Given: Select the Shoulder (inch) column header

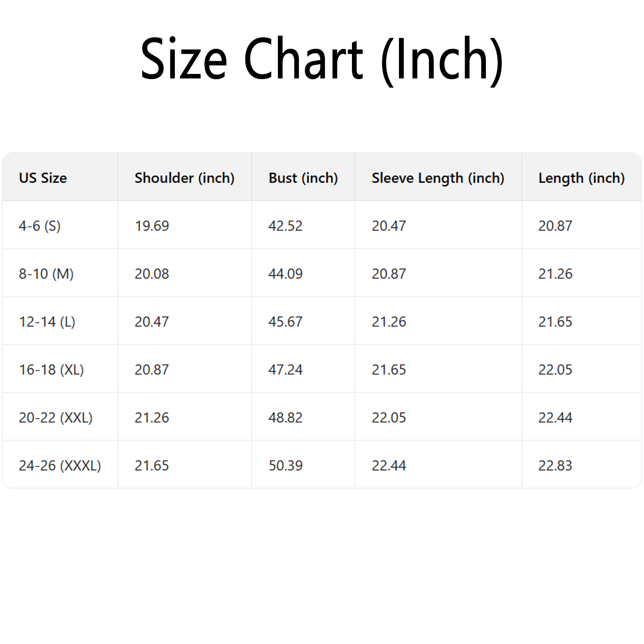Looking at the screenshot, I should (x=184, y=178).
